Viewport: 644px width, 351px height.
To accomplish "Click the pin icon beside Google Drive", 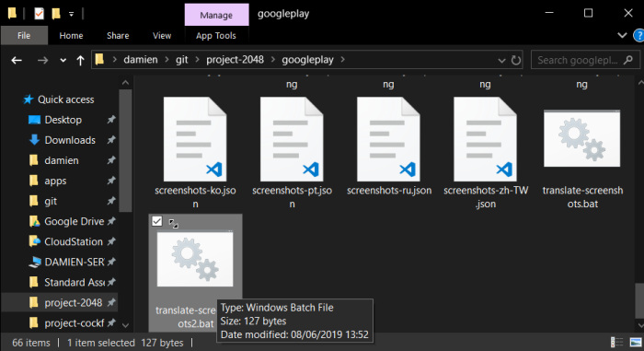I will pyautogui.click(x=111, y=221).
